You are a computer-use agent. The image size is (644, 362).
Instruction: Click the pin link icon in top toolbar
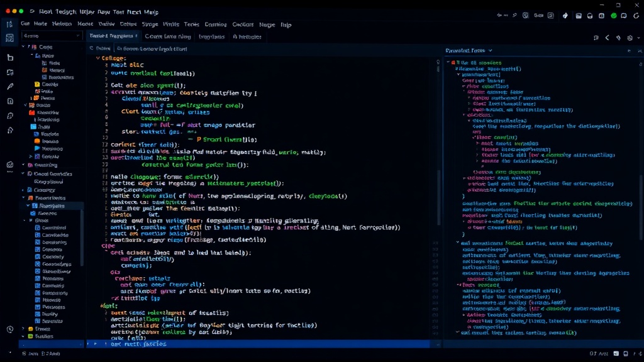pos(514,15)
